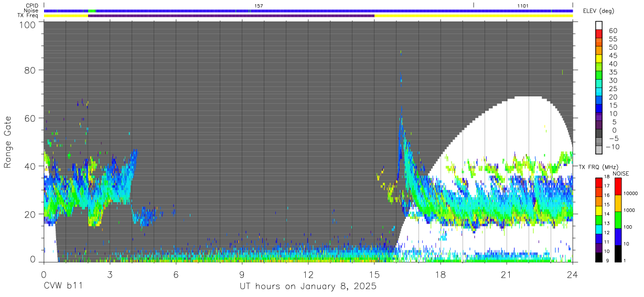Click the 'CPID' row label
The width and height of the screenshot is (644, 297).
32,5
